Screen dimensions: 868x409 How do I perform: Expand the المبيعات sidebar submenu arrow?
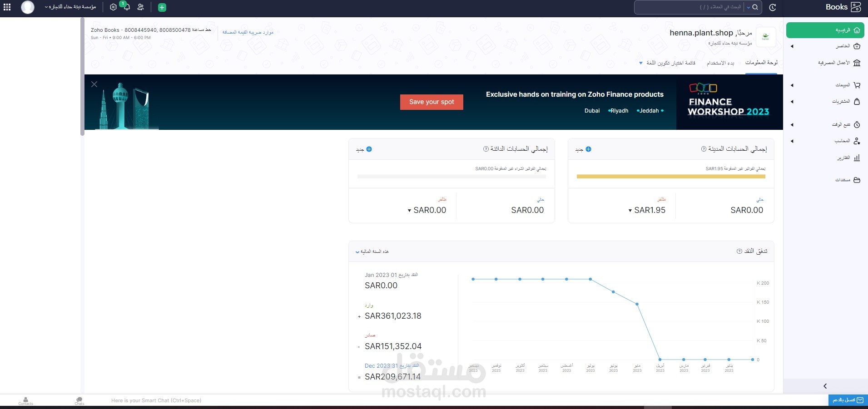(792, 85)
